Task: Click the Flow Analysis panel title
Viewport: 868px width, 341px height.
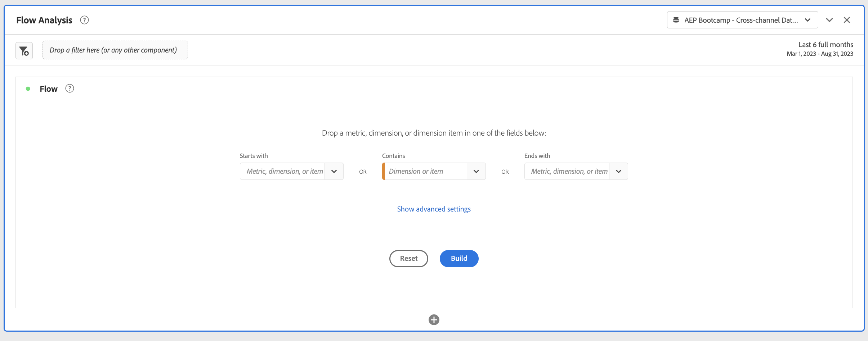Action: tap(44, 20)
